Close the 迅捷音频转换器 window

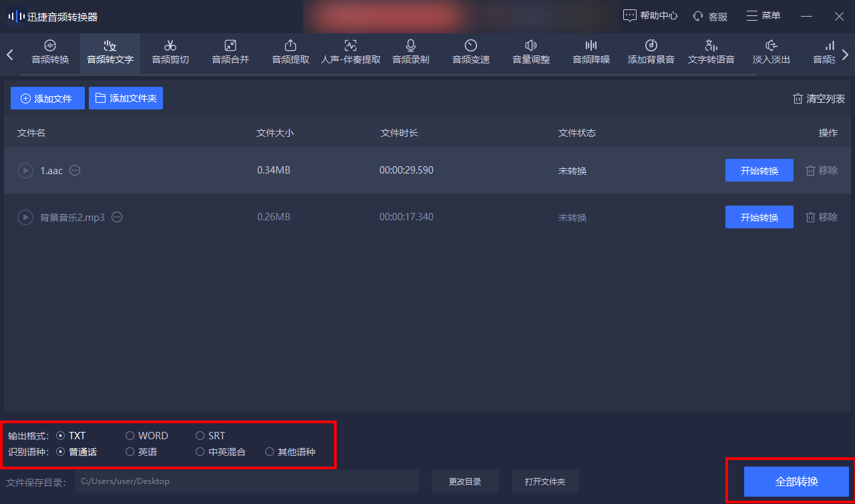pos(839,16)
